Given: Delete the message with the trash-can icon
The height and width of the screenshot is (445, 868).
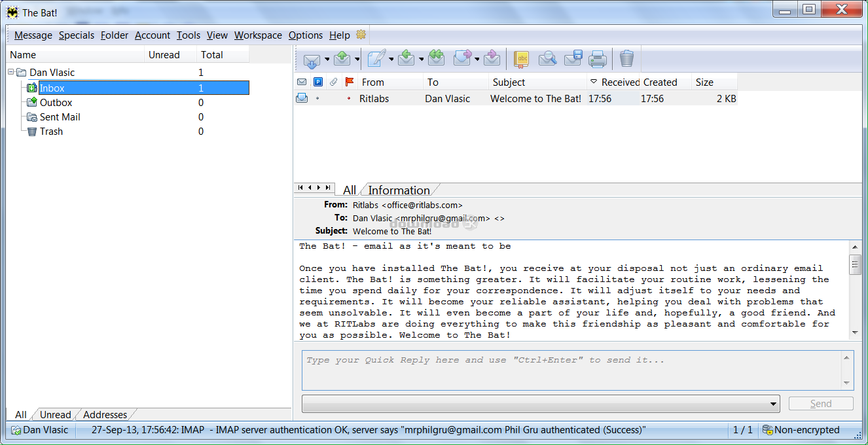Looking at the screenshot, I should (x=626, y=59).
